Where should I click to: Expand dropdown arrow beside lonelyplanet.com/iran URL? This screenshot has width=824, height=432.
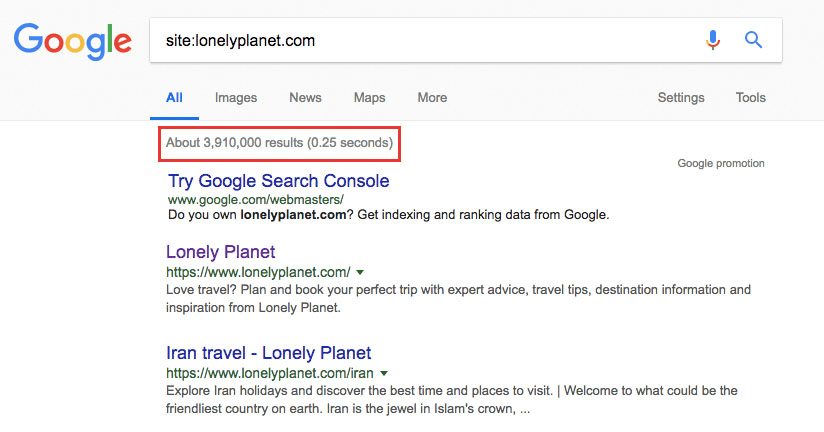[x=384, y=373]
